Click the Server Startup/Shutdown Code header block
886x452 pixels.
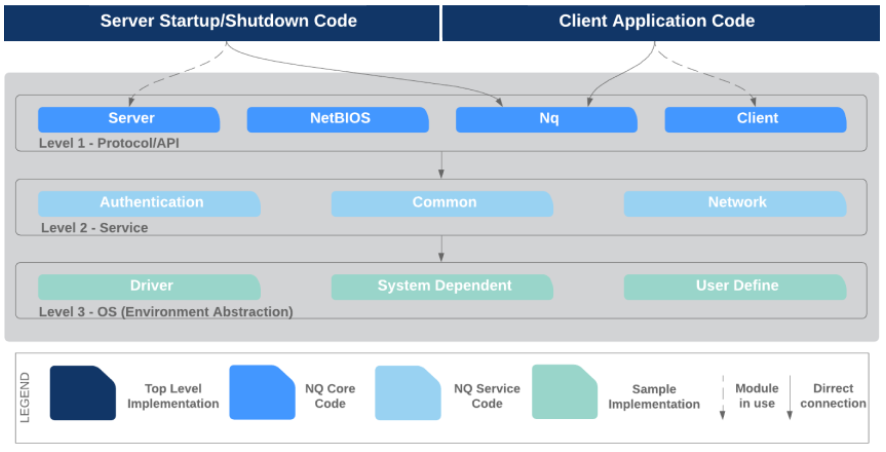[222, 23]
